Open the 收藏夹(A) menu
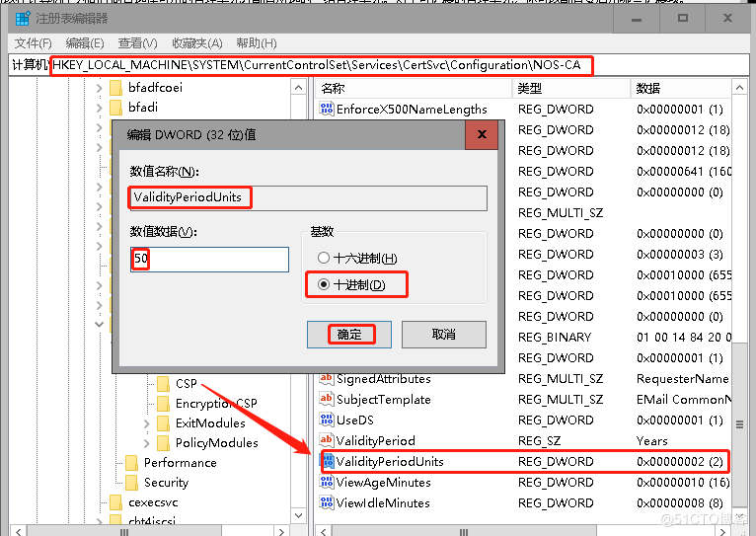 coord(197,43)
